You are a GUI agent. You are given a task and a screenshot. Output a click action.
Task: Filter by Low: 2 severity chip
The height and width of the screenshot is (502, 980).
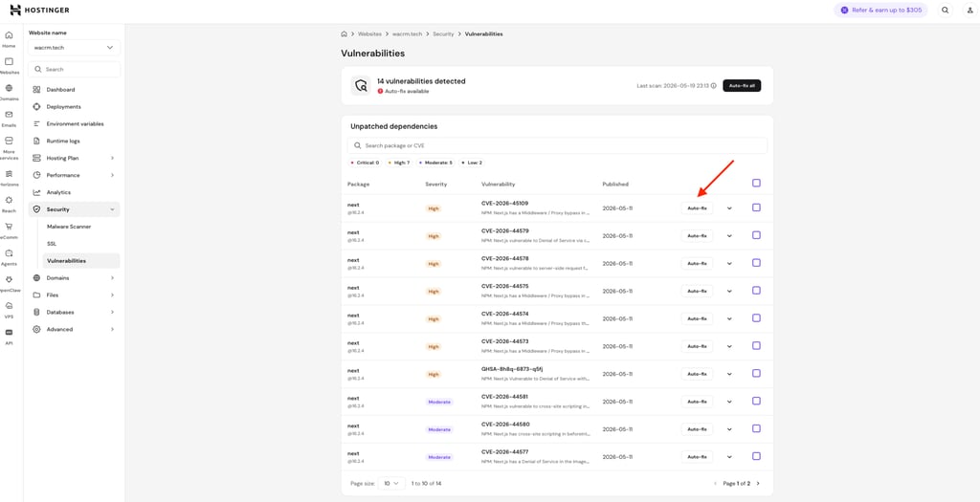pyautogui.click(x=472, y=163)
